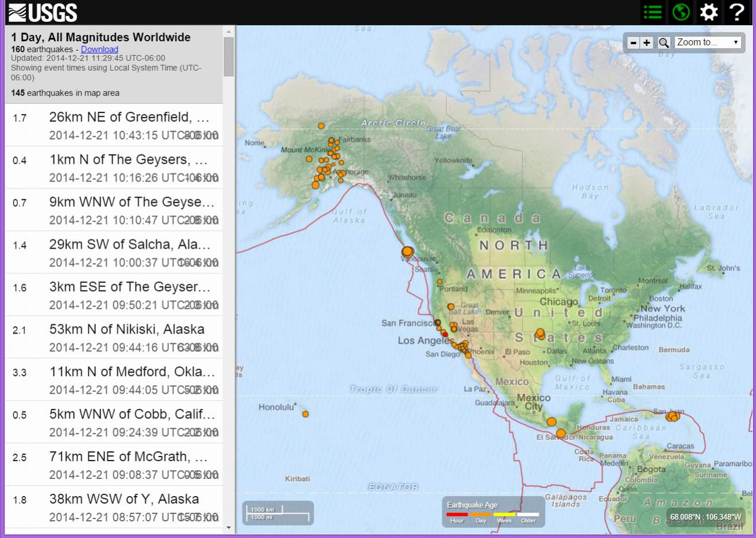Click the large earthquake marker near Vancouver

pyautogui.click(x=407, y=251)
